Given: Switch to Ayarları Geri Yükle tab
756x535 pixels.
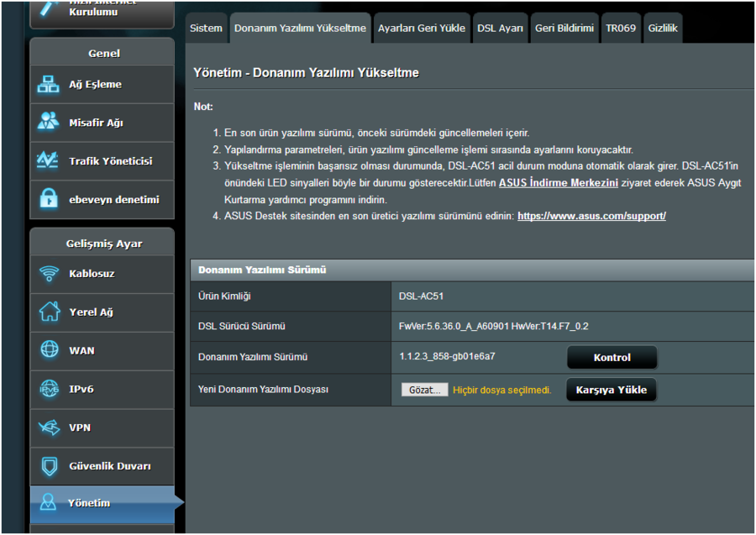Looking at the screenshot, I should pyautogui.click(x=422, y=28).
